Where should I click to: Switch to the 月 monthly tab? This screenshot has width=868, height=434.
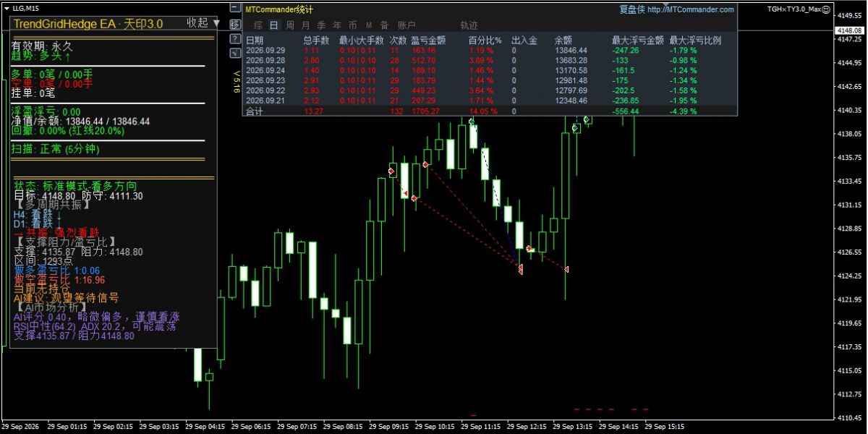coord(306,25)
